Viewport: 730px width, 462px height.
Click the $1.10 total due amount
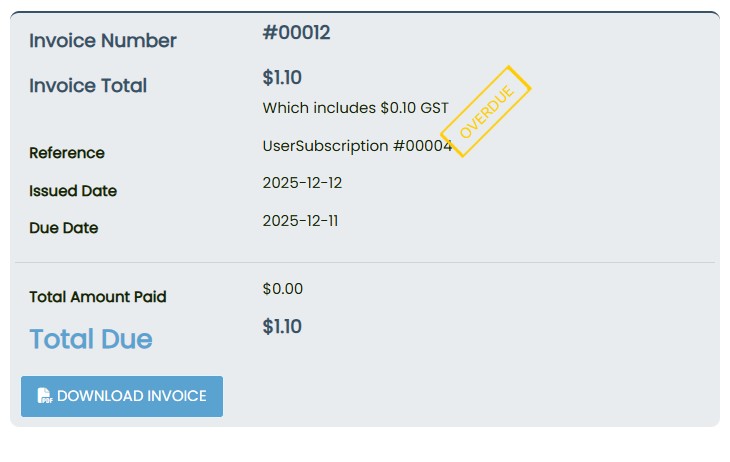click(282, 327)
